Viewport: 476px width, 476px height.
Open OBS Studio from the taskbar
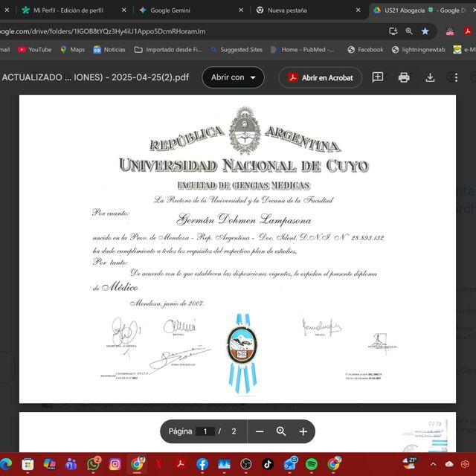246,464
